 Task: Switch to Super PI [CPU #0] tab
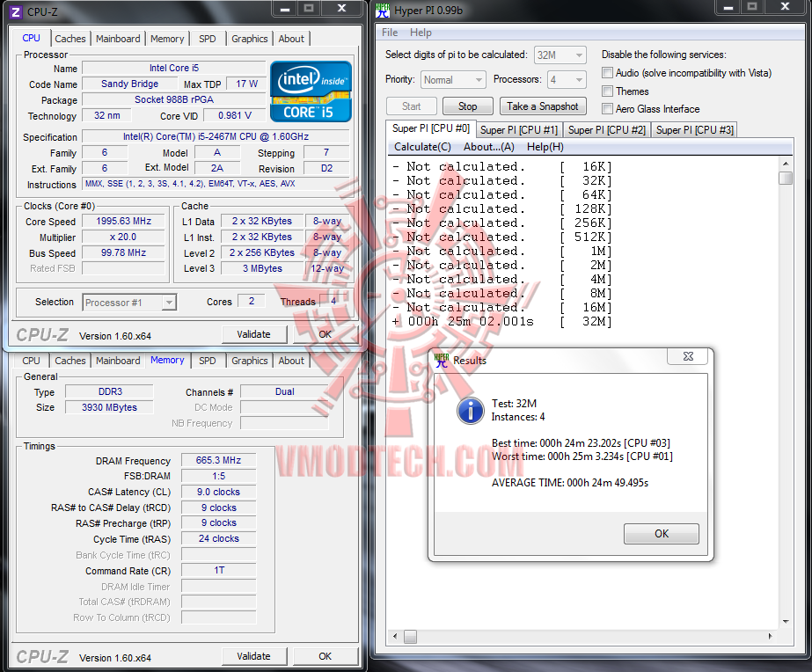(430, 128)
